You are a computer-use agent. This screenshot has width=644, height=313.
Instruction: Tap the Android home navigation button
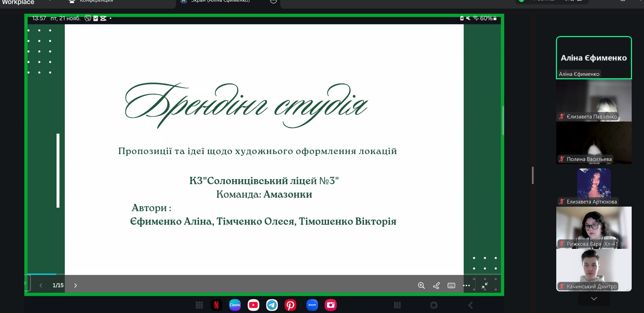tap(434, 305)
